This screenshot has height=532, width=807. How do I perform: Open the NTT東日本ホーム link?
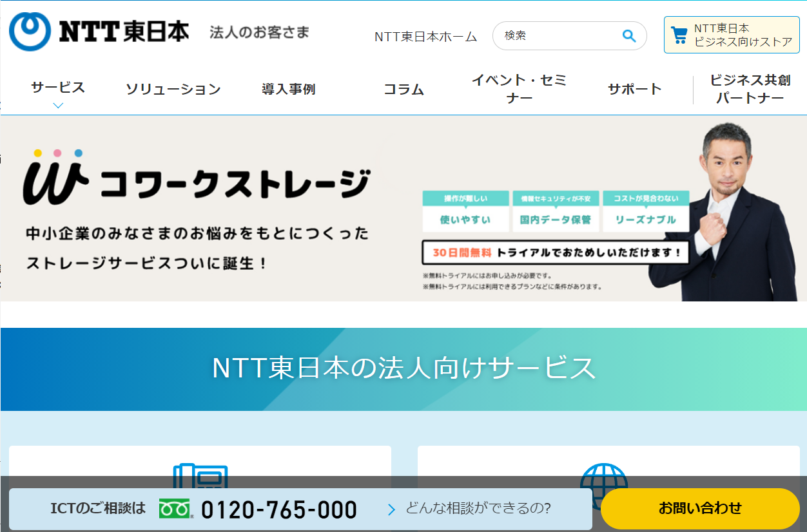(425, 37)
